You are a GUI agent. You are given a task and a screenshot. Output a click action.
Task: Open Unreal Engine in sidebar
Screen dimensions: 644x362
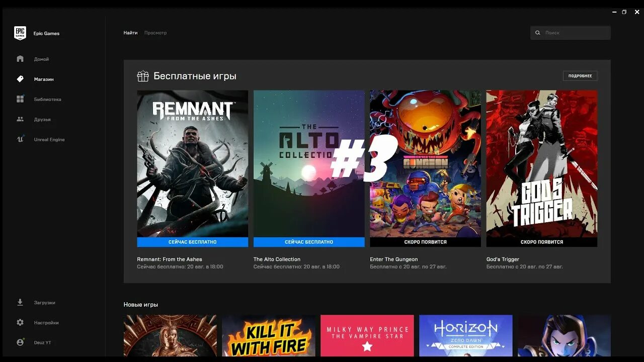click(49, 140)
